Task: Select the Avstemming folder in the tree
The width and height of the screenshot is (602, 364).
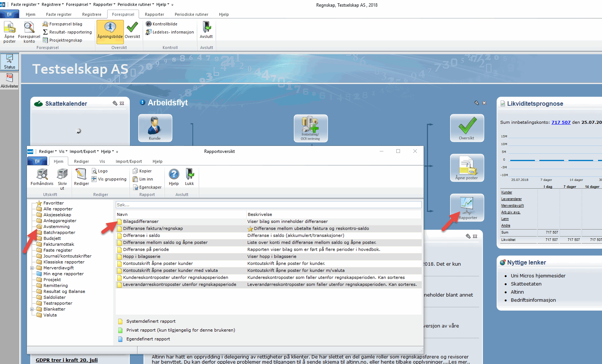Action: tap(56, 227)
